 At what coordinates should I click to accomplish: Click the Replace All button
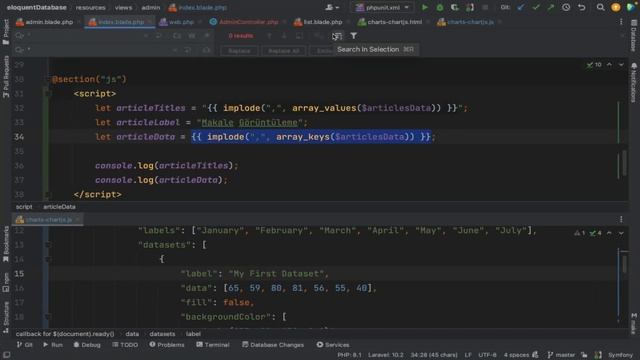[x=284, y=51]
